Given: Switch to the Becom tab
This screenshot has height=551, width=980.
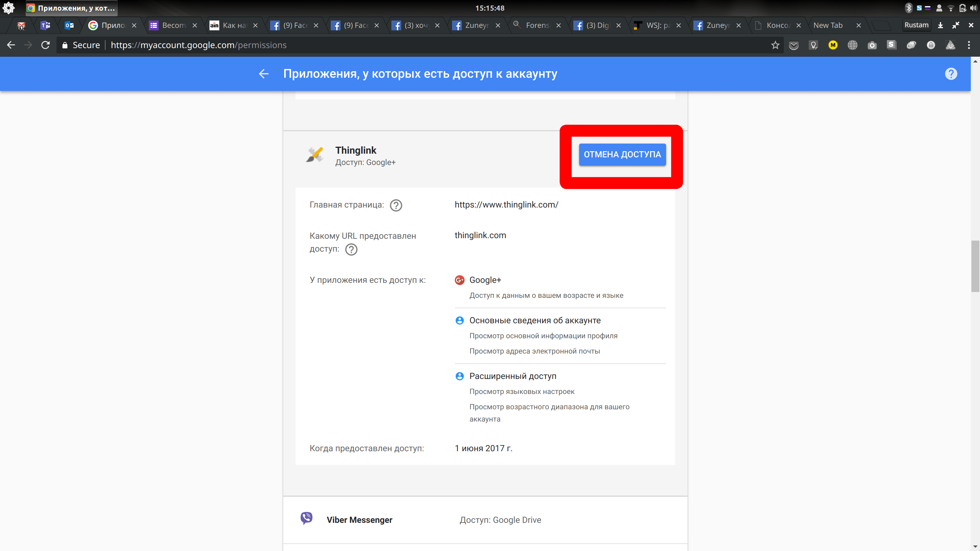Looking at the screenshot, I should click(x=173, y=25).
